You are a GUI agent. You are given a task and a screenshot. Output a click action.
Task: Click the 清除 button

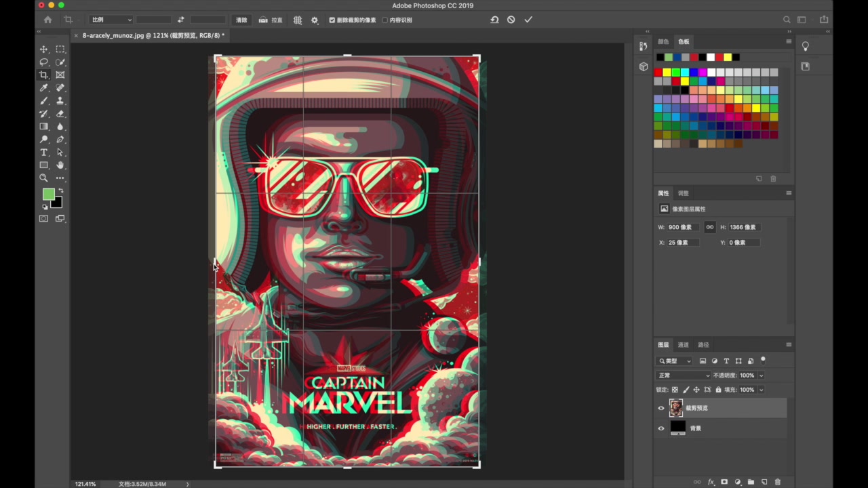(241, 20)
